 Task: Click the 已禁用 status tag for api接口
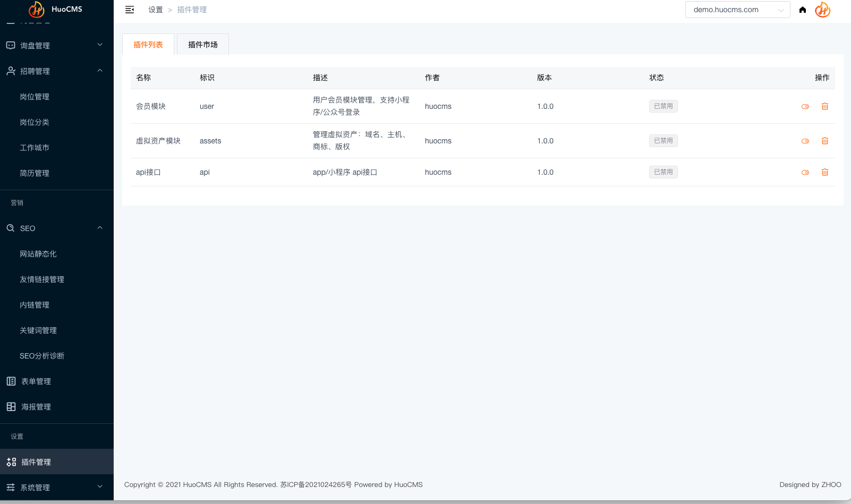[x=663, y=172]
